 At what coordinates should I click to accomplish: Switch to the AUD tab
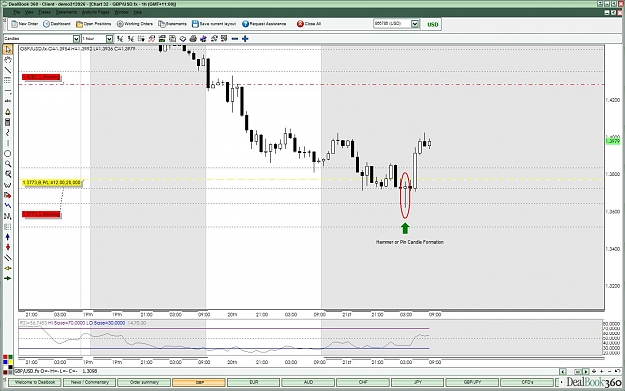(308, 382)
